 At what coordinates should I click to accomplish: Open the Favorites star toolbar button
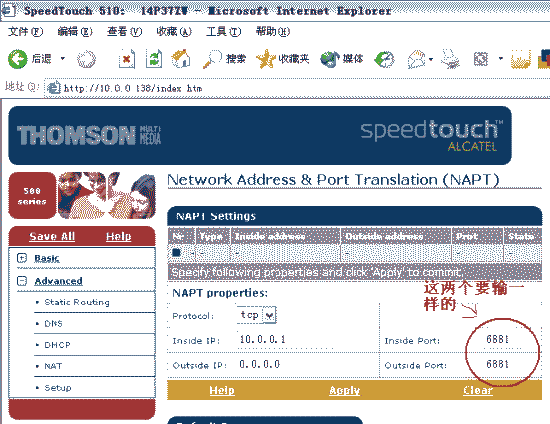pos(282,59)
